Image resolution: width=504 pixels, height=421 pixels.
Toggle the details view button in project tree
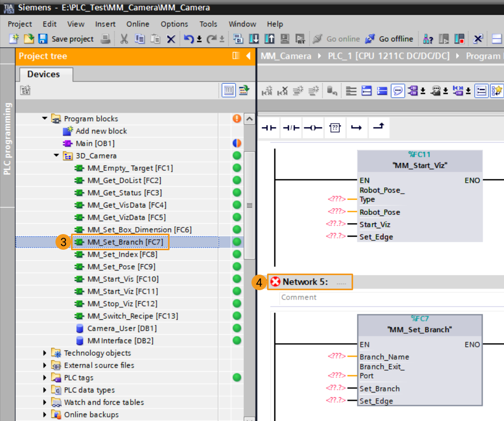(x=228, y=90)
